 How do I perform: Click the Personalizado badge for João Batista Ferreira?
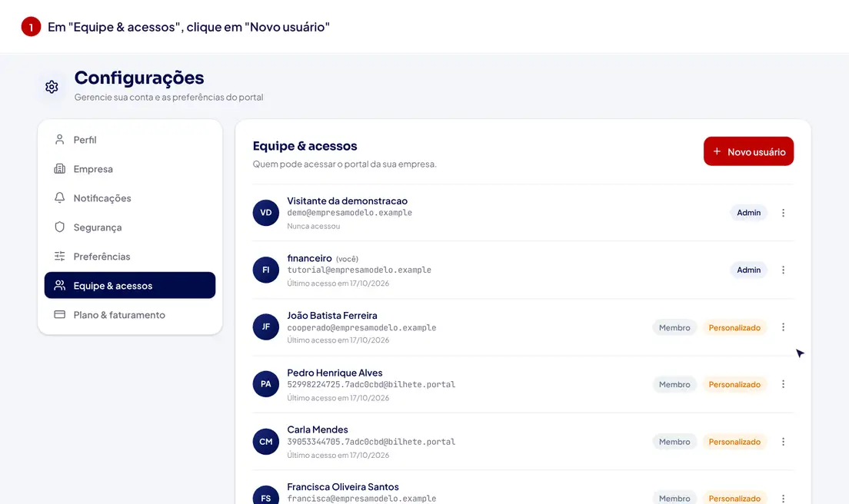click(x=734, y=328)
